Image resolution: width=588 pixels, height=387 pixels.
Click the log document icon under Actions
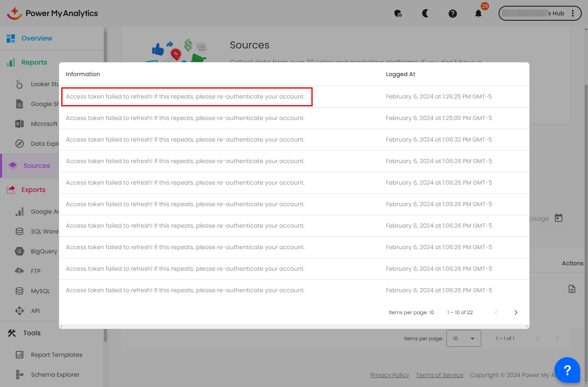tap(572, 289)
